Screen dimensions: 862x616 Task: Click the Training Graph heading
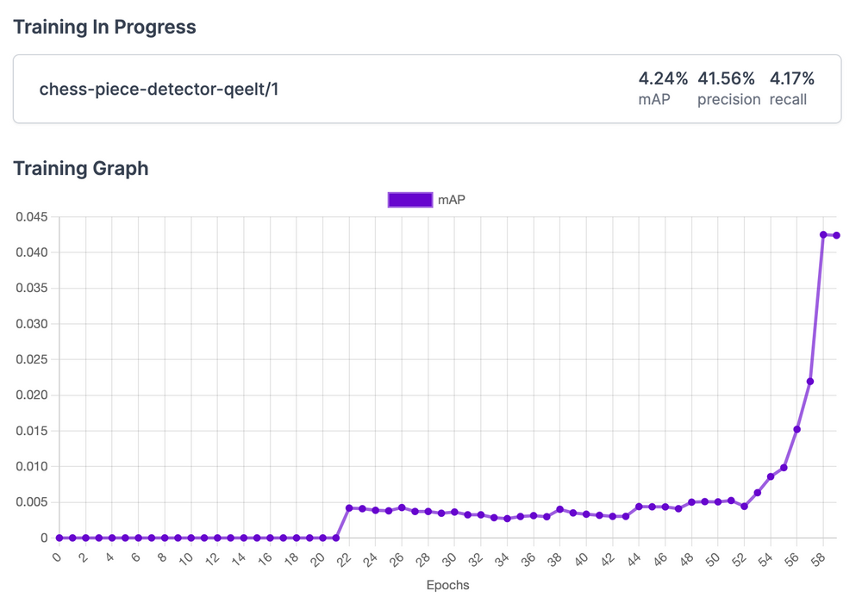pyautogui.click(x=81, y=168)
